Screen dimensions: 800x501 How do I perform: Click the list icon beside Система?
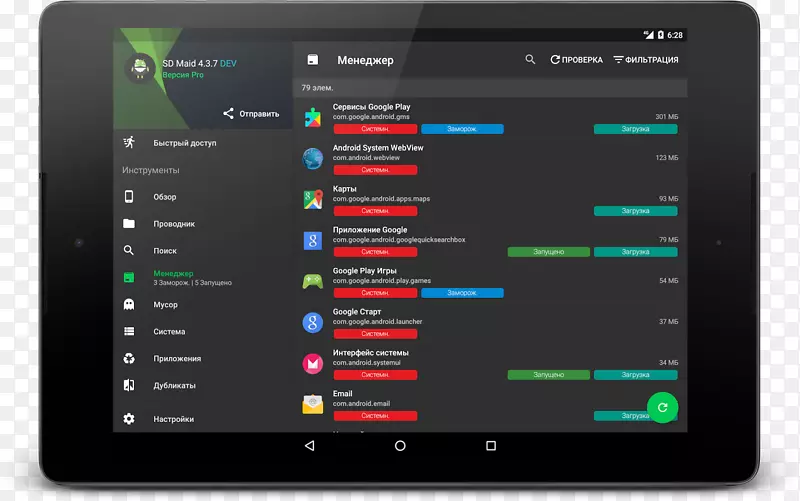click(x=129, y=332)
